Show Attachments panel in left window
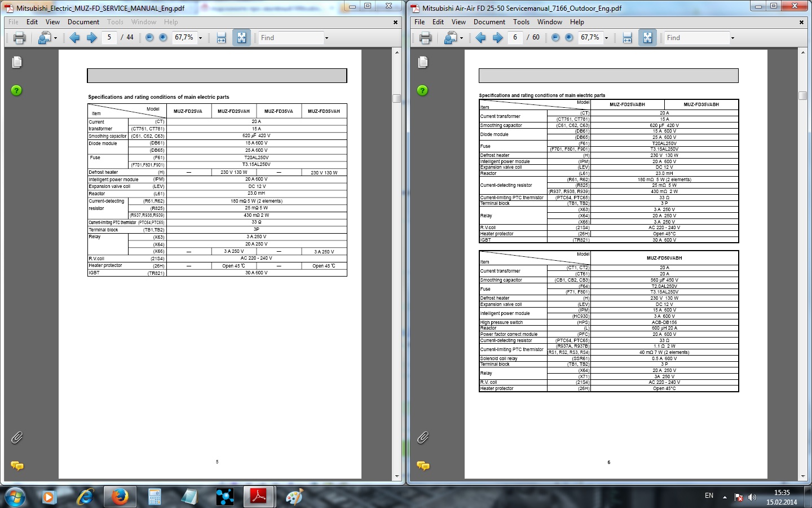This screenshot has width=812, height=508. point(17,437)
